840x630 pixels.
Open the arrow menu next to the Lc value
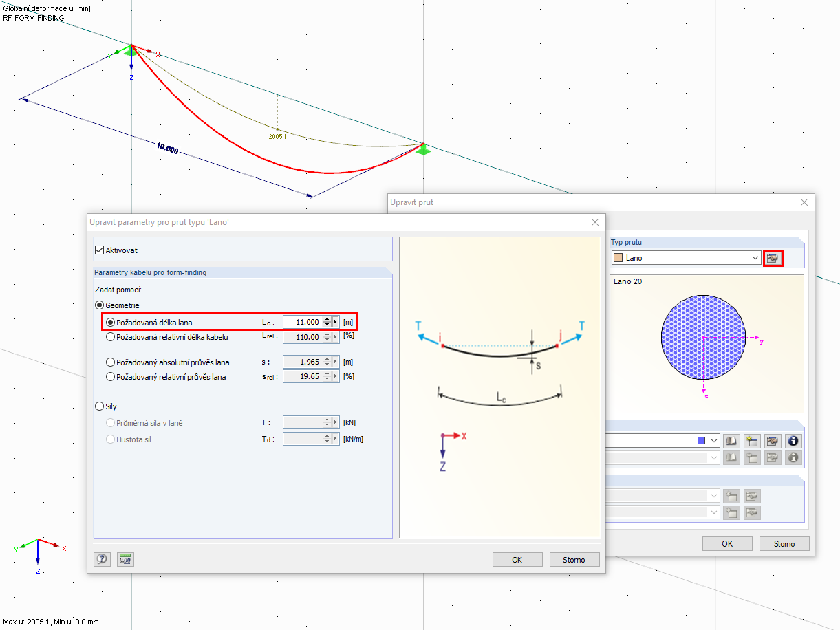(x=336, y=322)
